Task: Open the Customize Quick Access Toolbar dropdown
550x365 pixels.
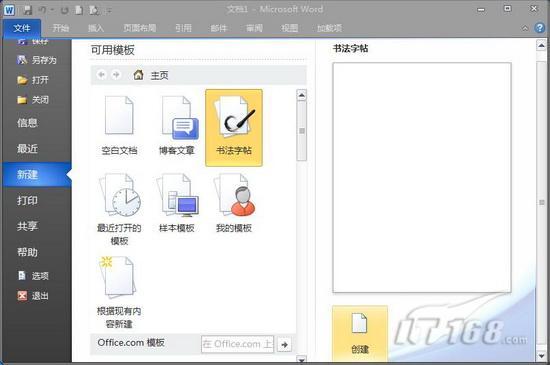Action: (x=109, y=11)
